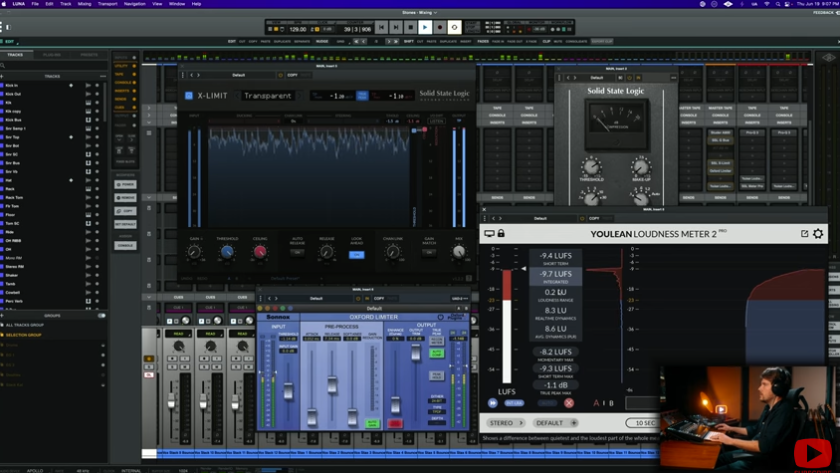
Task: Click the Oxford Limiter input gain fader
Action: pos(288,391)
